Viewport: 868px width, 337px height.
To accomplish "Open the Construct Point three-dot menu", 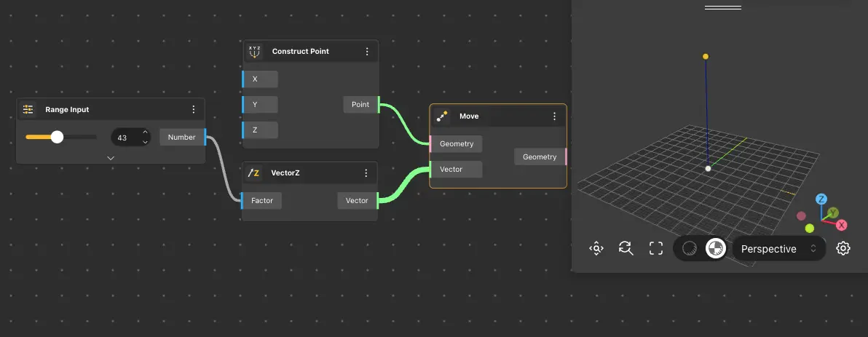I will 367,52.
